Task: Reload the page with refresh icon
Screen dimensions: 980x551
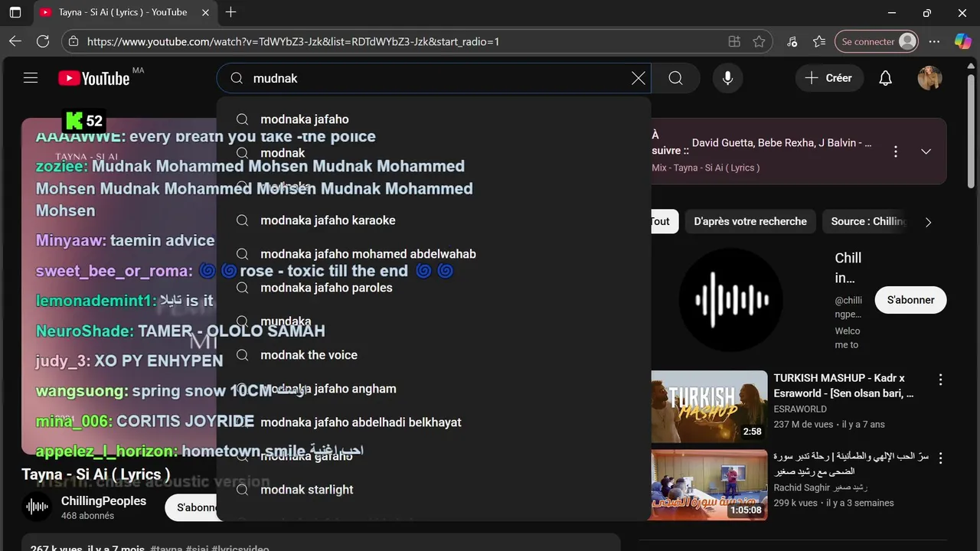Action: click(43, 41)
